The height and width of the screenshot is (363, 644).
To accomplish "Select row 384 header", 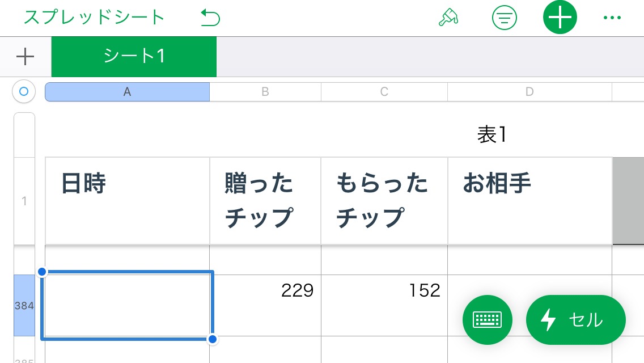I will coord(24,305).
